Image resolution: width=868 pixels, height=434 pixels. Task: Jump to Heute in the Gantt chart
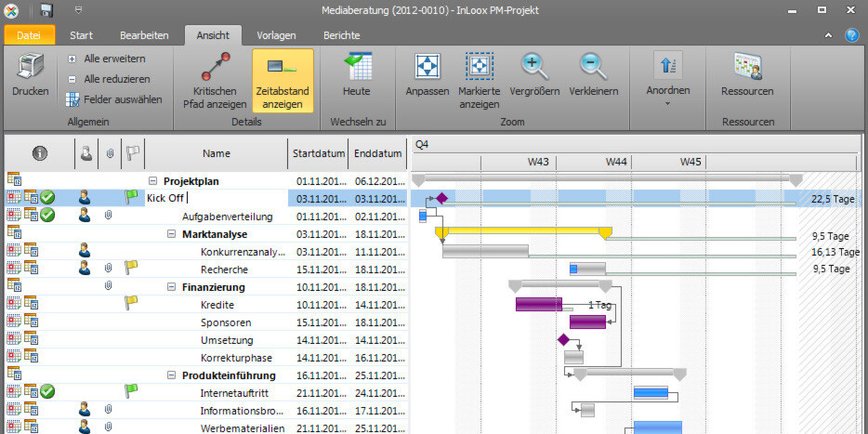tap(357, 74)
